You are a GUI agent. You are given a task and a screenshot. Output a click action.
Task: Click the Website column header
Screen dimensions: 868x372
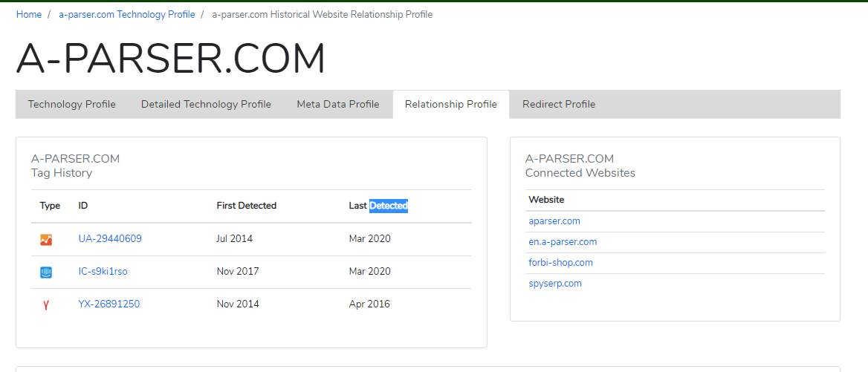tap(546, 200)
